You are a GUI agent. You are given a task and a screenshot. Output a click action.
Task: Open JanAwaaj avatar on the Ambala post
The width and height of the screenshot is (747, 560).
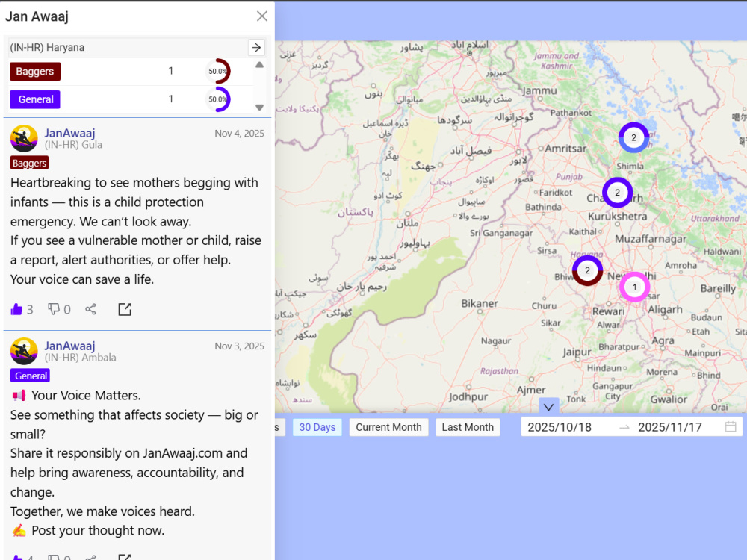point(24,352)
